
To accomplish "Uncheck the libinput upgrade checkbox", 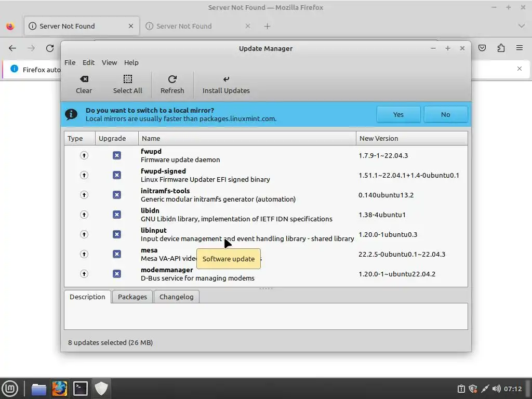I will point(117,234).
